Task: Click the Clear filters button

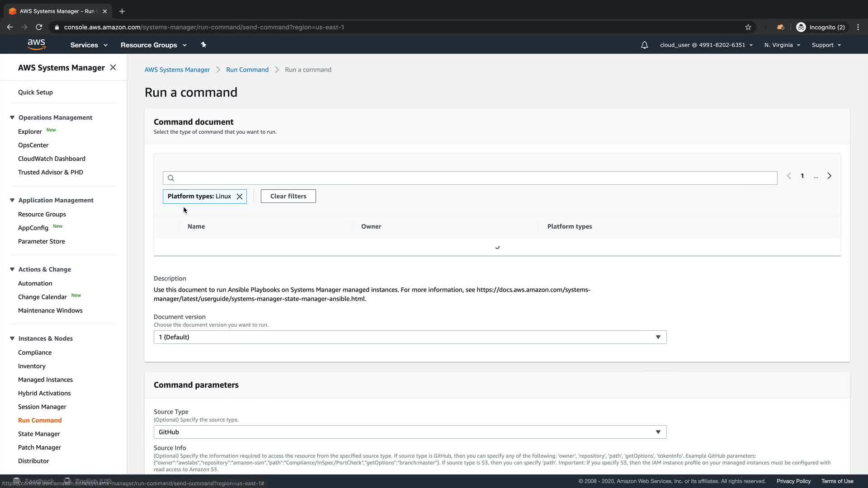Action: 288,196
